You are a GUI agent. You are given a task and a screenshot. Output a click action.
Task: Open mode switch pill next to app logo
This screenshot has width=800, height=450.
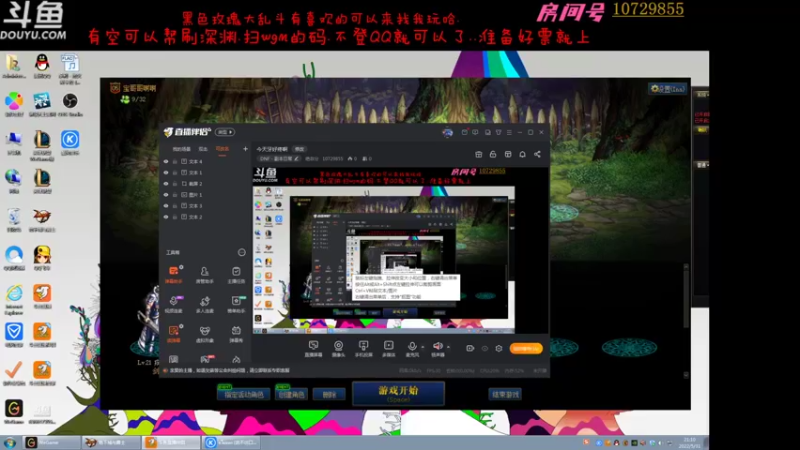pyautogui.click(x=224, y=132)
